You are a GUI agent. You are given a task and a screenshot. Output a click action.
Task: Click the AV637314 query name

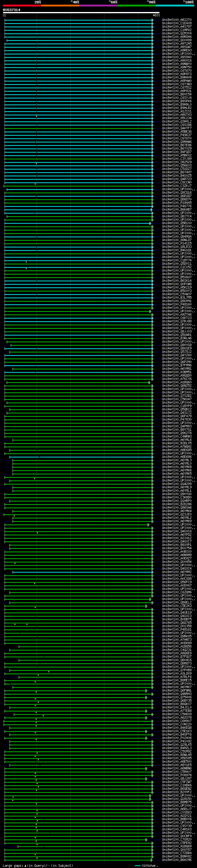[x=11, y=10]
